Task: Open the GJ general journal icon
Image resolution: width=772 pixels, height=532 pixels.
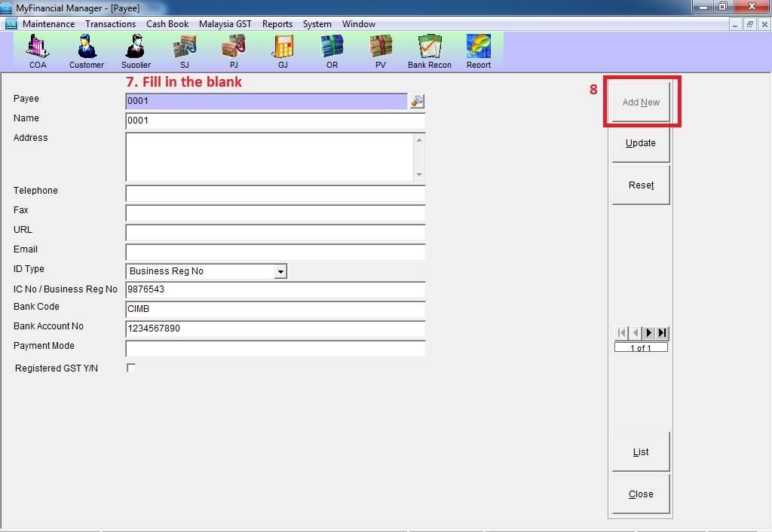Action: tap(283, 50)
